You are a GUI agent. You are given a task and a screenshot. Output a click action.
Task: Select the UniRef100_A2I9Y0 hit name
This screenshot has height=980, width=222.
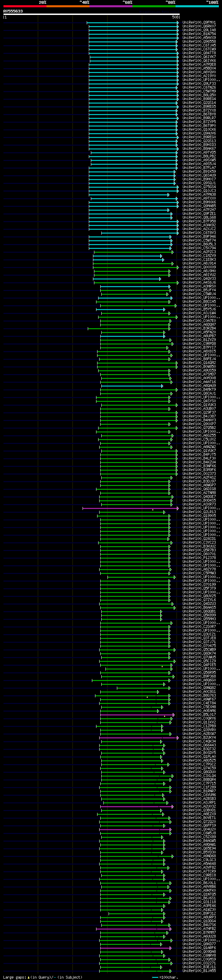point(199,76)
